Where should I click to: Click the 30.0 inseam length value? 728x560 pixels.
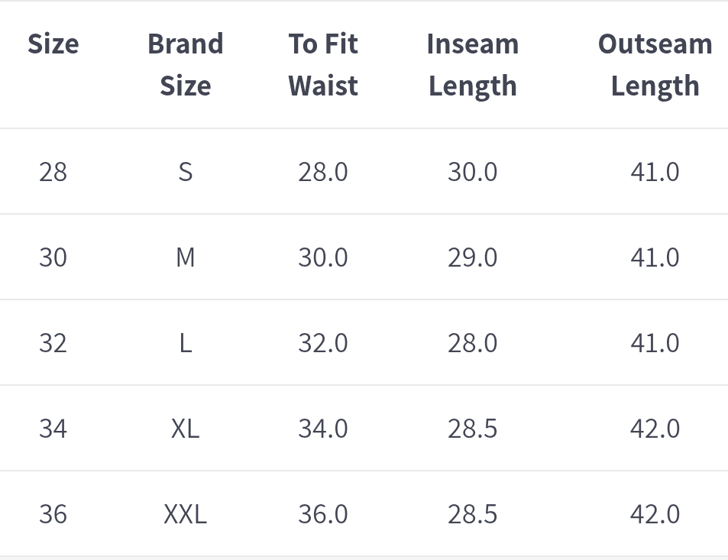click(x=472, y=172)
